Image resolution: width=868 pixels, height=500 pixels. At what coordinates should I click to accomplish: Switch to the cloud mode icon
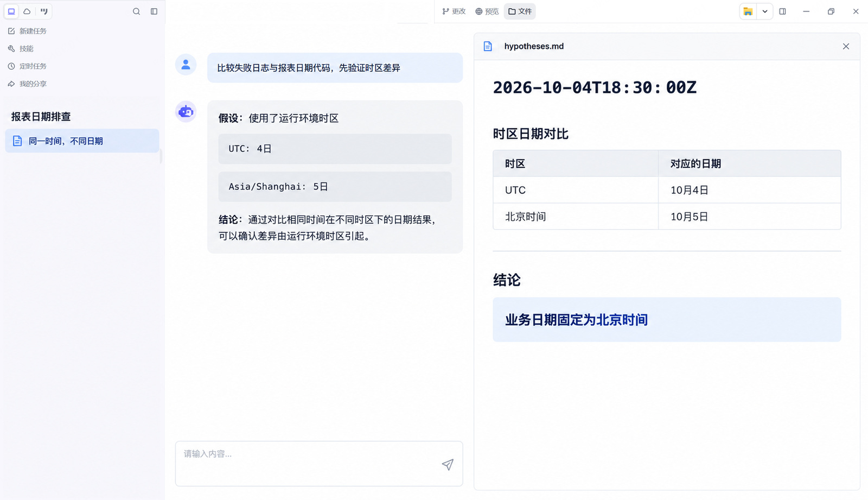[27, 11]
